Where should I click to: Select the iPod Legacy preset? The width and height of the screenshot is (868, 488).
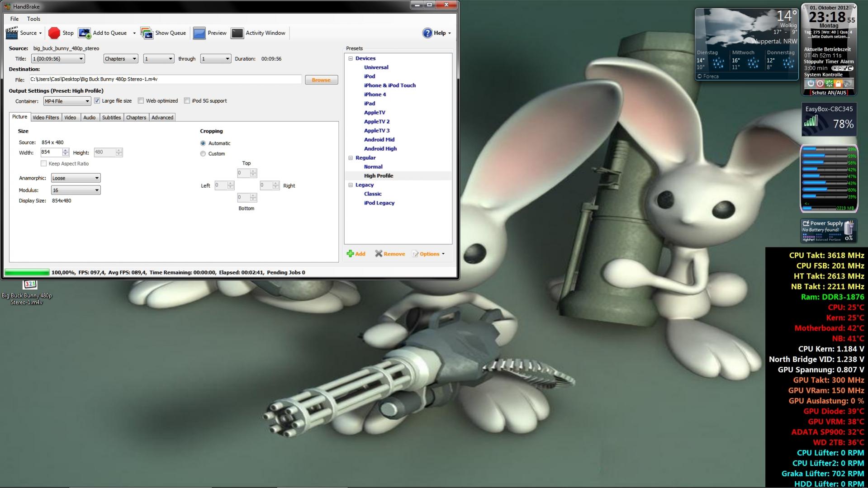point(379,203)
